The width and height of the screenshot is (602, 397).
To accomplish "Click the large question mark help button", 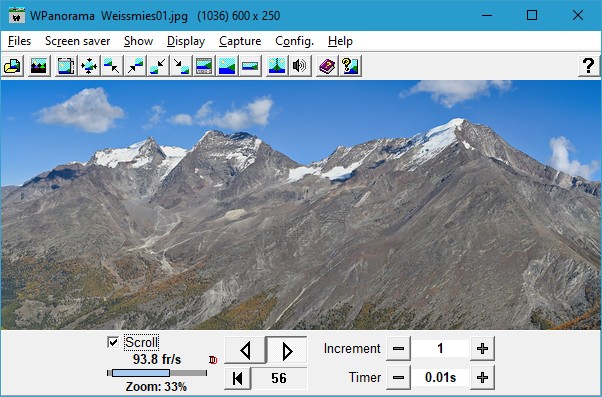I will click(589, 66).
